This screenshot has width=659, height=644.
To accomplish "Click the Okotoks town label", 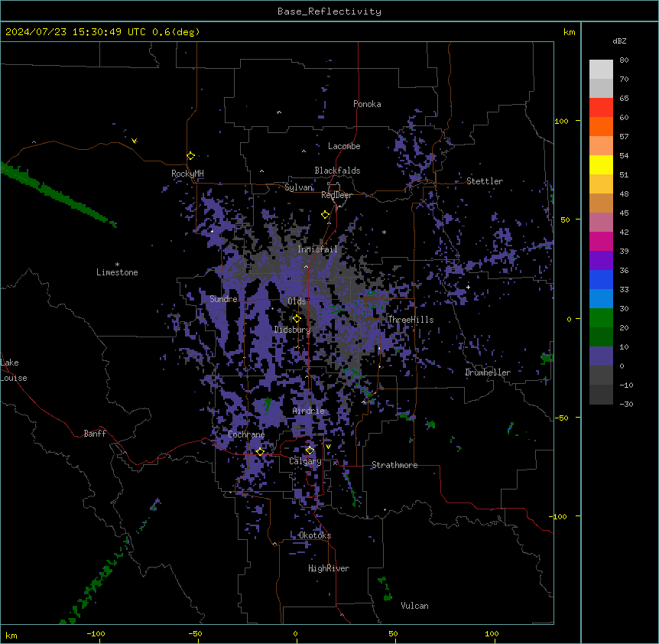I will 315,535.
